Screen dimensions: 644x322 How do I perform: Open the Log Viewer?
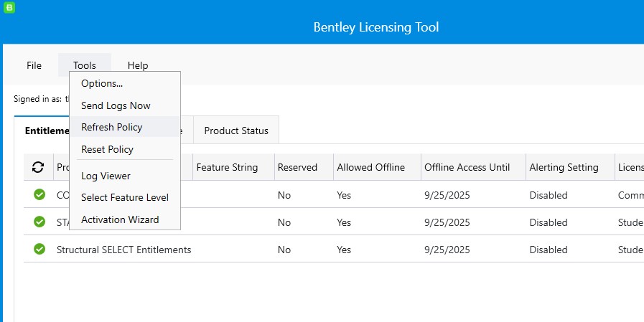click(106, 176)
